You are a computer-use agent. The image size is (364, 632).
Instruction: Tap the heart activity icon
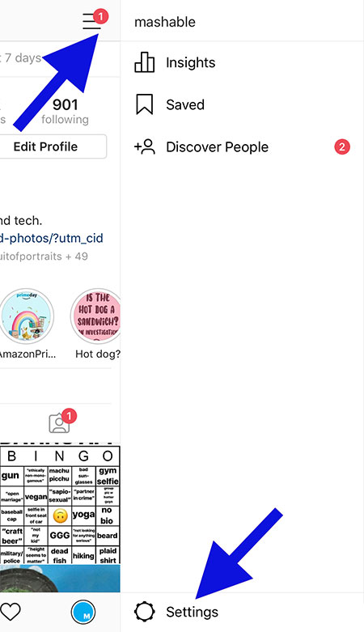10,612
